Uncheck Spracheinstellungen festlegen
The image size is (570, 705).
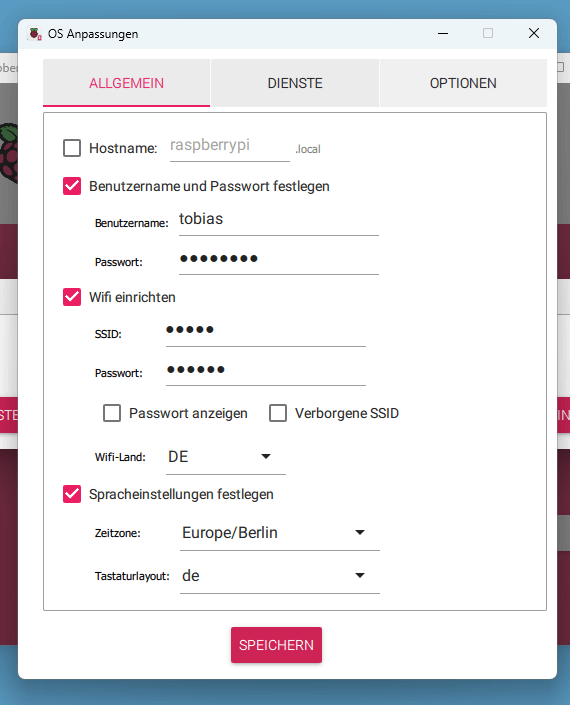tap(72, 494)
